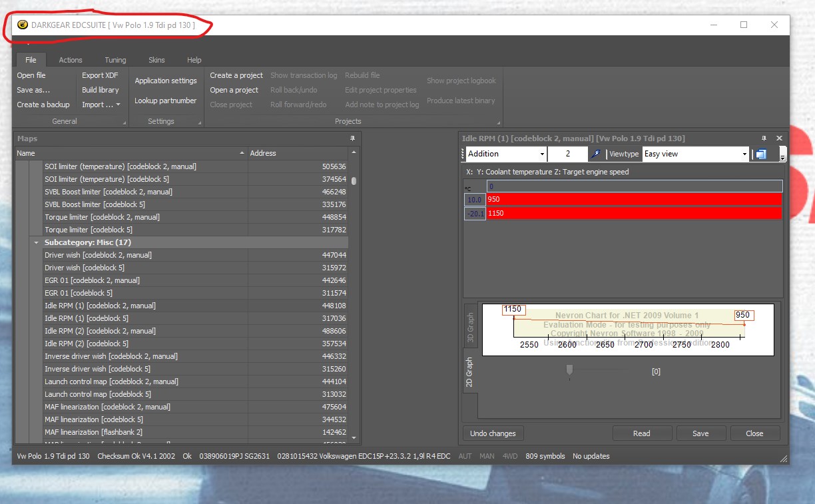The image size is (815, 504).
Task: Open the Help ribbon tab
Action: tap(194, 60)
